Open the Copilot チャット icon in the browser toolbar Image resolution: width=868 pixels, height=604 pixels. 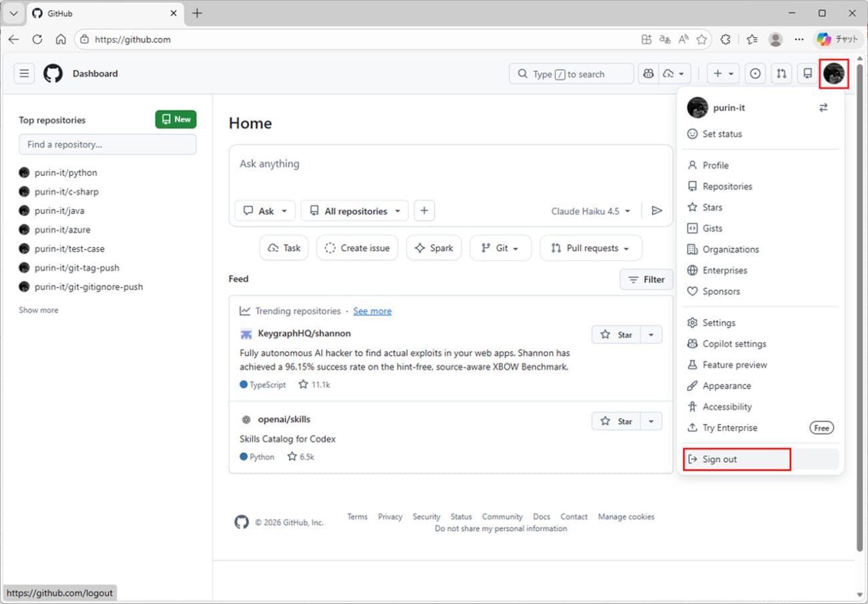click(823, 39)
